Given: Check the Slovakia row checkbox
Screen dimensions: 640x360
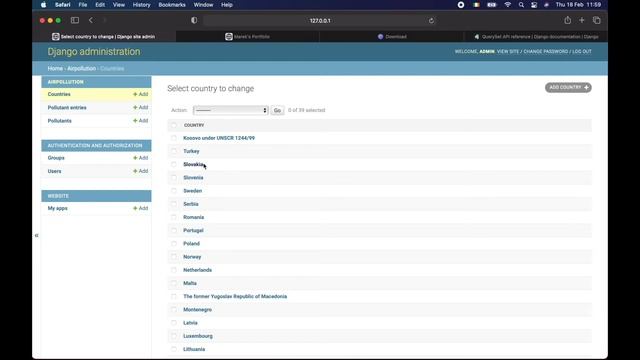Looking at the screenshot, I should click(174, 164).
